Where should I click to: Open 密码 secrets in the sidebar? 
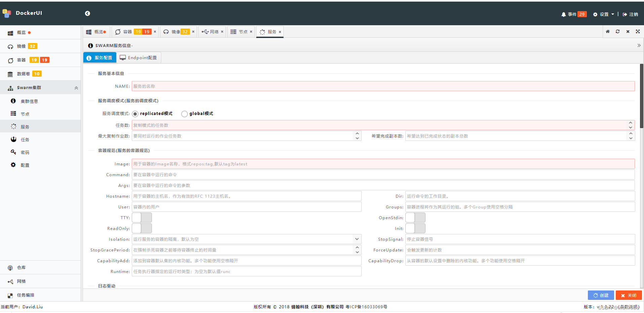click(40, 152)
